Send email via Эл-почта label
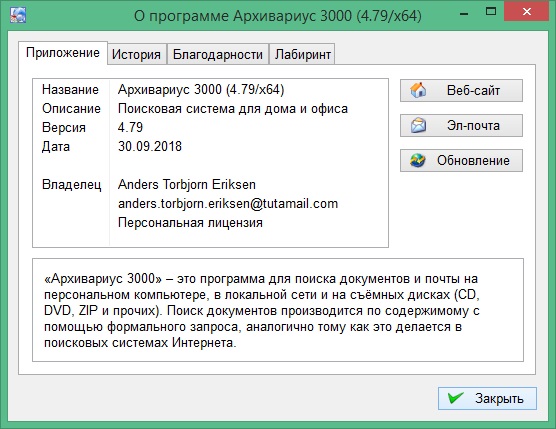The height and width of the screenshot is (429, 556). pos(473,126)
